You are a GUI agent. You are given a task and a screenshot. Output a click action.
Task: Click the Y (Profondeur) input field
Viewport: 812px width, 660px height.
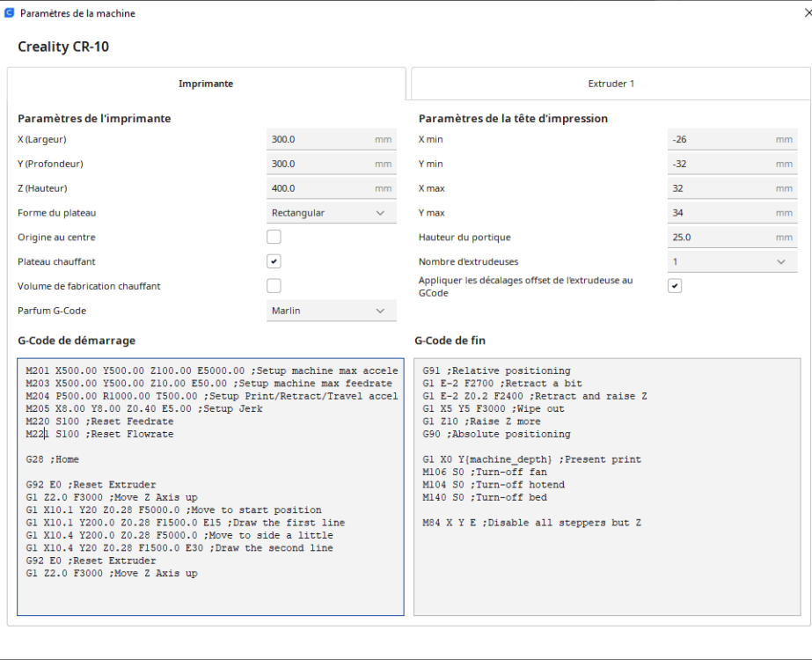pos(332,164)
